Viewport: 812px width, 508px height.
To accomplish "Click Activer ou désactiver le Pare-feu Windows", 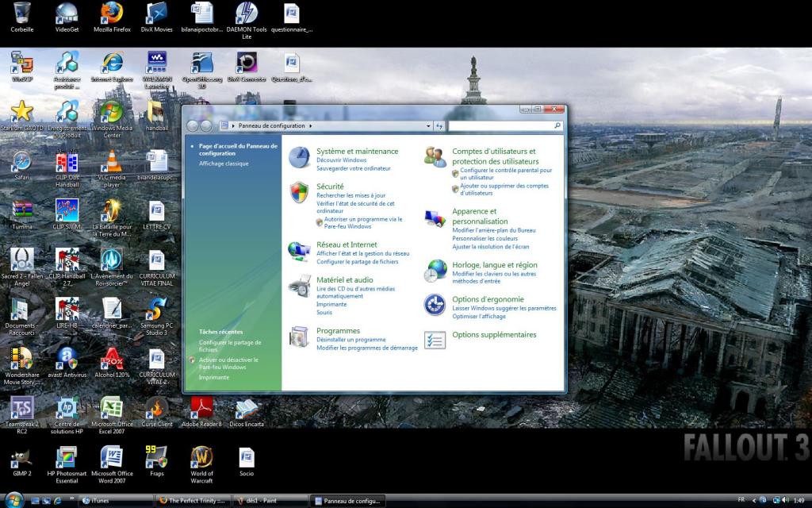I will point(228,364).
